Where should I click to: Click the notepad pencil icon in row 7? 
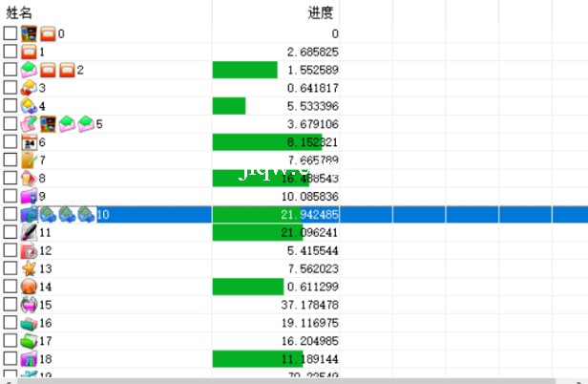(x=29, y=160)
